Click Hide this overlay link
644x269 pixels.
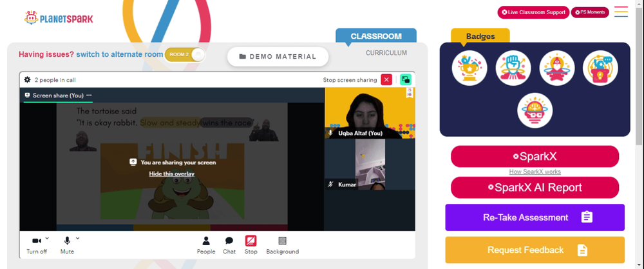pos(172,174)
